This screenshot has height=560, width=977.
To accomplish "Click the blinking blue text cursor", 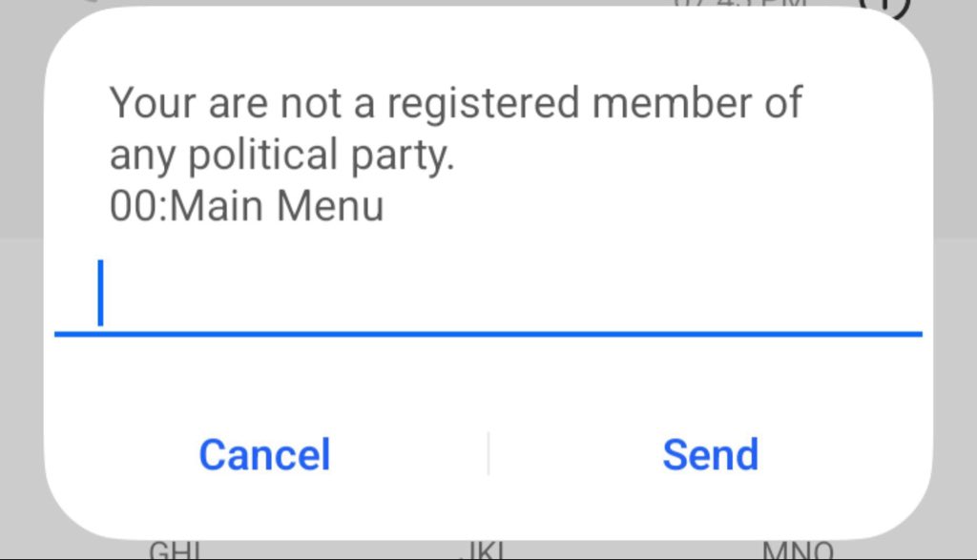I will pos(100,293).
